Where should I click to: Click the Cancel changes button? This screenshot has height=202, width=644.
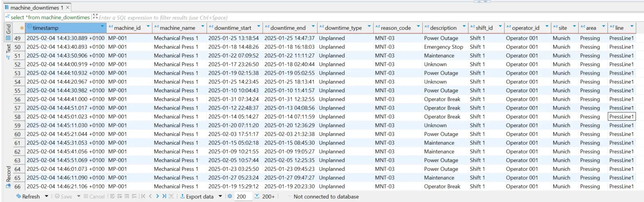(94, 197)
